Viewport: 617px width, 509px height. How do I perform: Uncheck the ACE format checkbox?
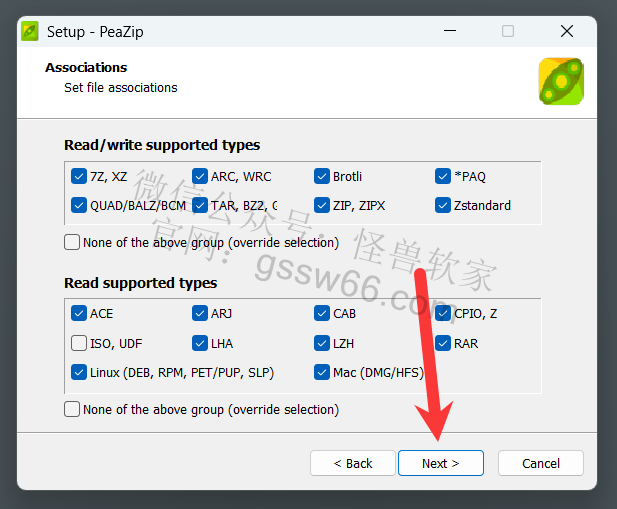click(79, 314)
